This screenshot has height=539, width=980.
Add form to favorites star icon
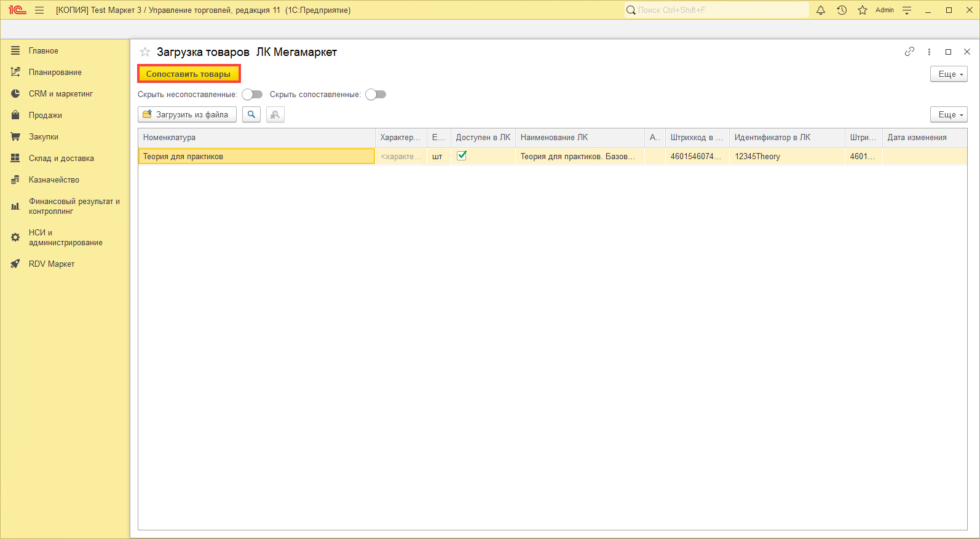[145, 52]
